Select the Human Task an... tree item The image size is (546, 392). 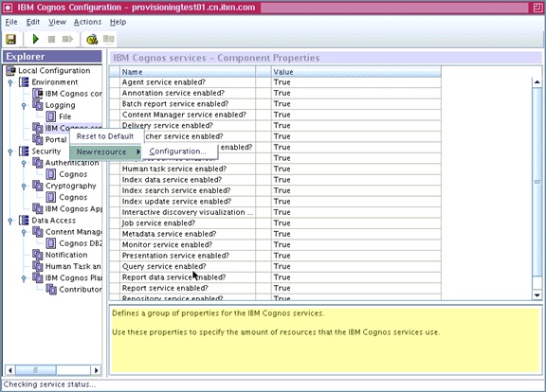[73, 266]
